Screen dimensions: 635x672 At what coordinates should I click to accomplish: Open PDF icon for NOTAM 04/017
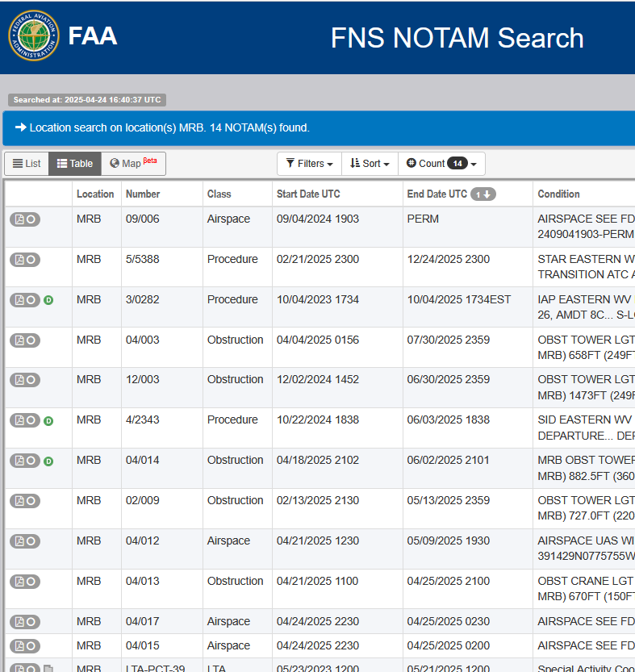tap(19, 622)
